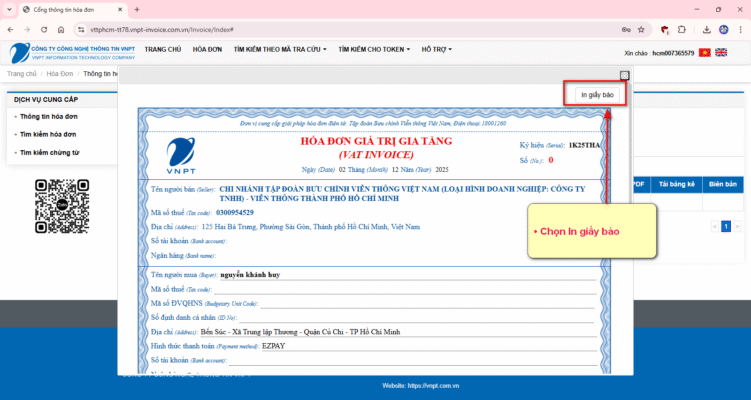Click seller tax code 0300954529
Screen dimensions: 751x400
tap(235, 212)
